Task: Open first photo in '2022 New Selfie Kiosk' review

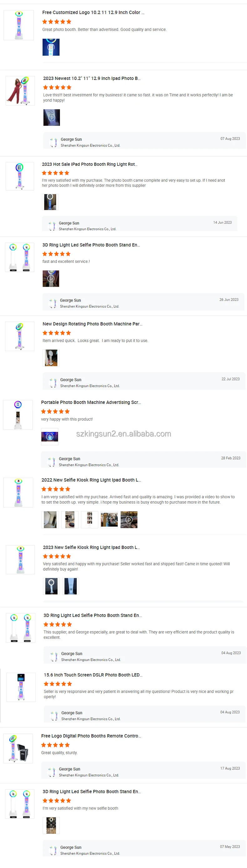Action: pos(50,520)
